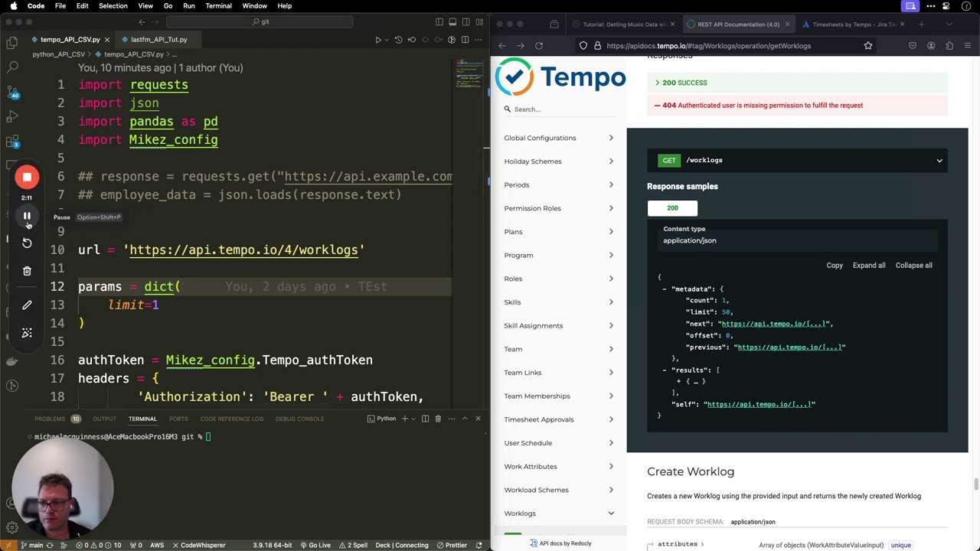The image size is (980, 551).
Task: Open the Terminal menu in the macOS menu bar
Action: pos(218,6)
